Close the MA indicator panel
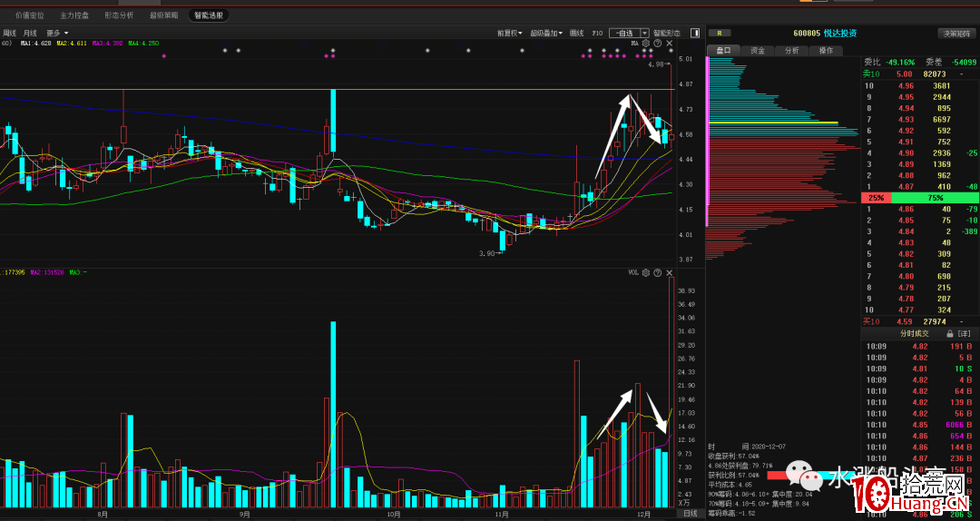The height and width of the screenshot is (521, 980). tap(670, 43)
